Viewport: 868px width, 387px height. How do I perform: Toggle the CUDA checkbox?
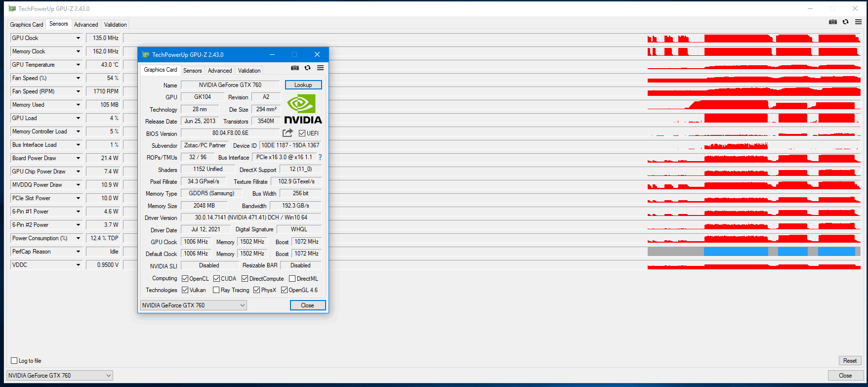pos(216,279)
